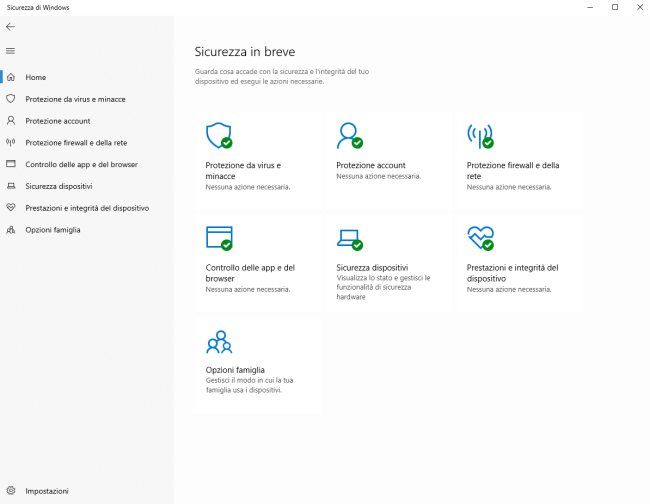This screenshot has width=650, height=504.
Task: Open the Controllo delle app e del browser tile title
Action: pyautogui.click(x=250, y=273)
